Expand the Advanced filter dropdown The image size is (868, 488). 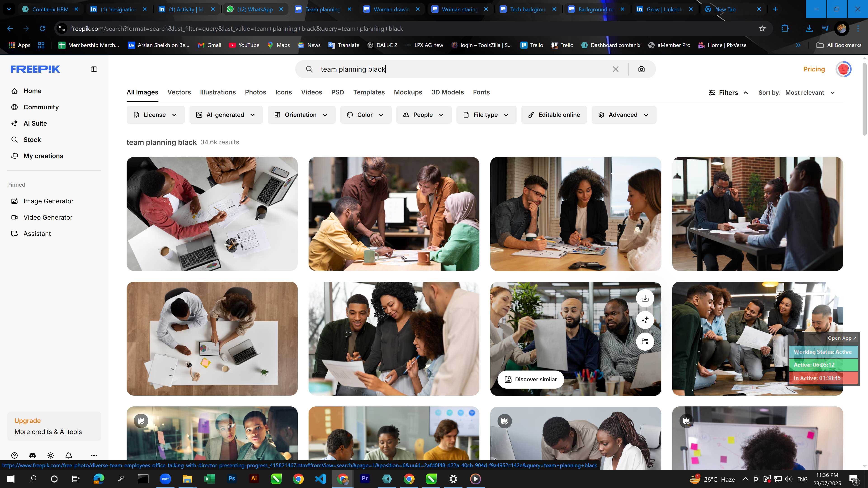point(624,115)
